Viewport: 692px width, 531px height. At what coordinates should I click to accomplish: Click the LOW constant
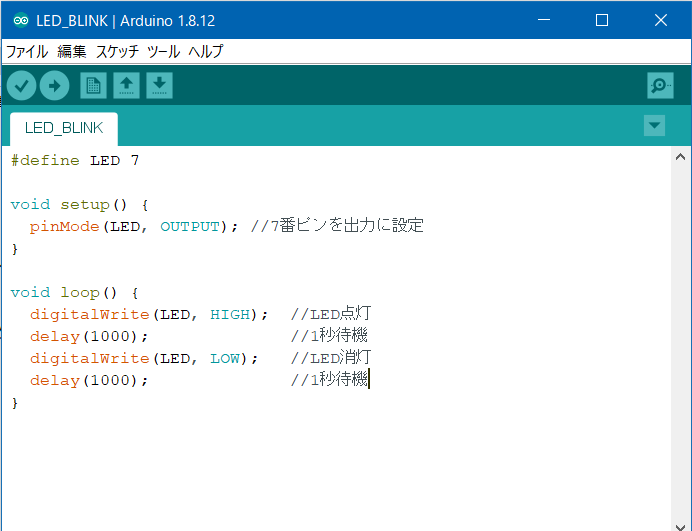click(225, 358)
